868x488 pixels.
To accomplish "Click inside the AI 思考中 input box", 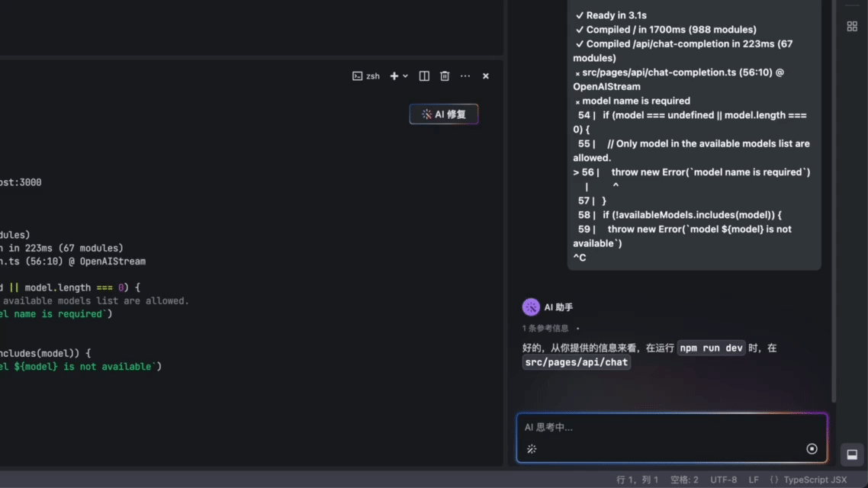I will click(x=671, y=428).
